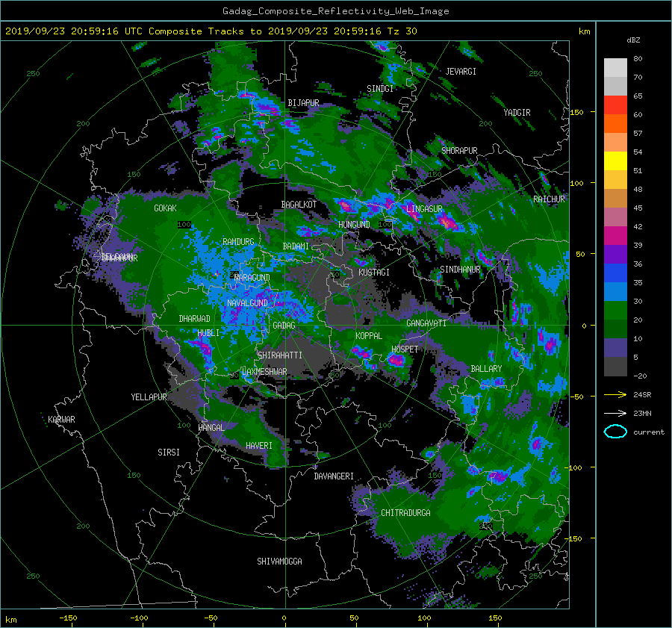Click the SINDHANUR city label
This screenshot has width=672, height=628.
[x=460, y=270]
